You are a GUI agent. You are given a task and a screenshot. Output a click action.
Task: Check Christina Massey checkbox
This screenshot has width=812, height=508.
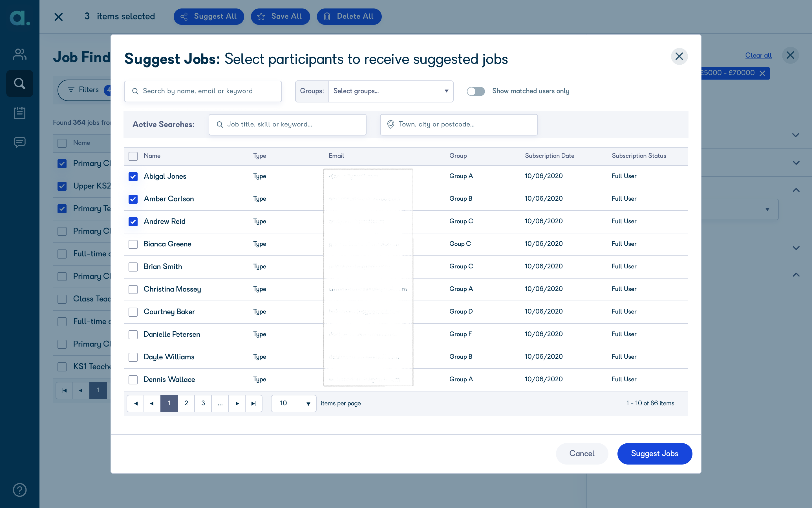click(x=133, y=289)
